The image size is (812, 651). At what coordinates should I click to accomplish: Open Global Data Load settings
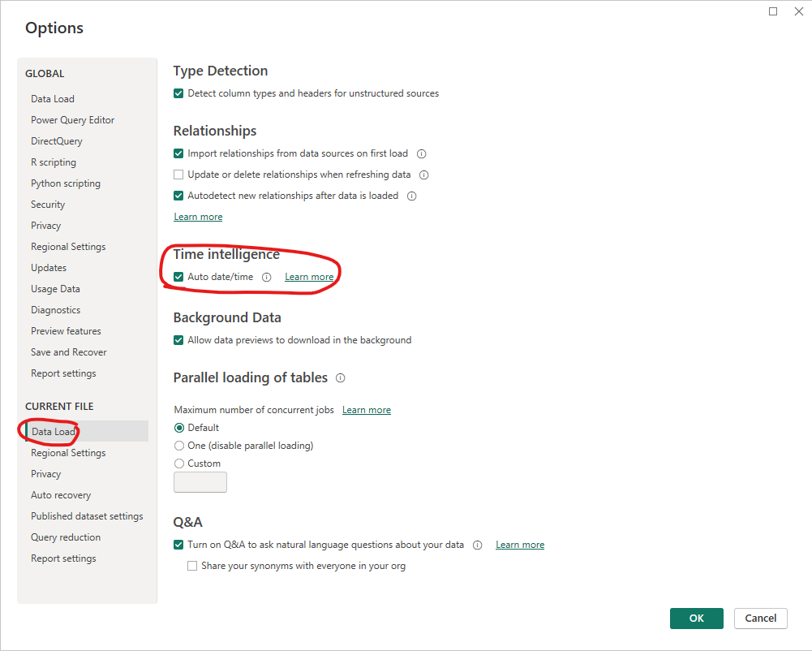(x=53, y=99)
